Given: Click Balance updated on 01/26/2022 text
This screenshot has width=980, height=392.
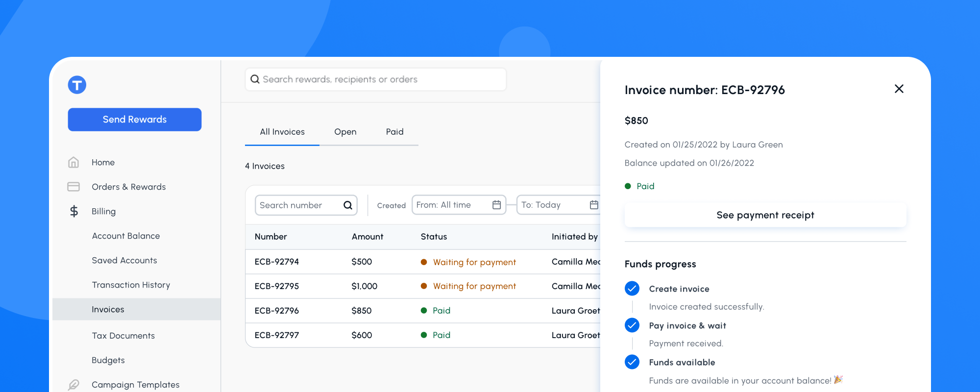Looking at the screenshot, I should tap(689, 163).
